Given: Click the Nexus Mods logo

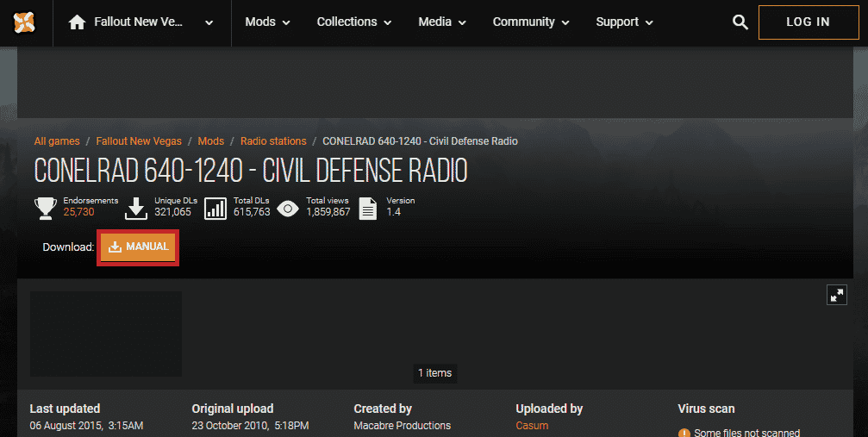Looking at the screenshot, I should [24, 22].
